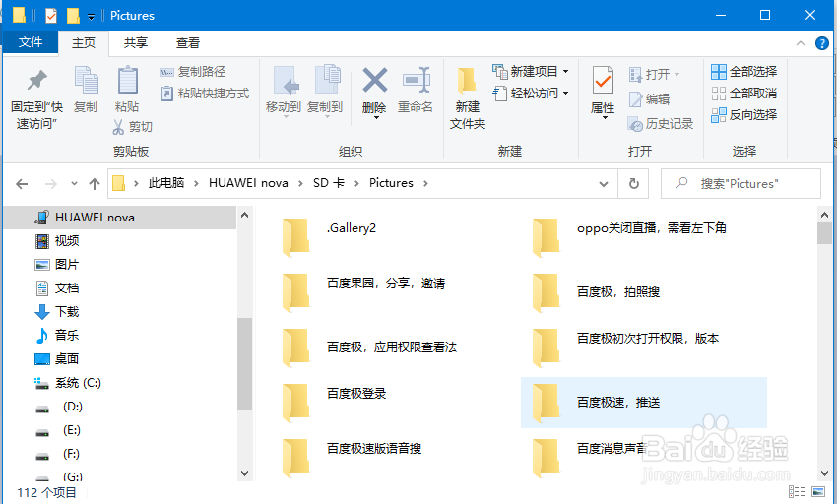The height and width of the screenshot is (504, 837).
Task: Open the File (文件) tab
Action: pyautogui.click(x=31, y=42)
